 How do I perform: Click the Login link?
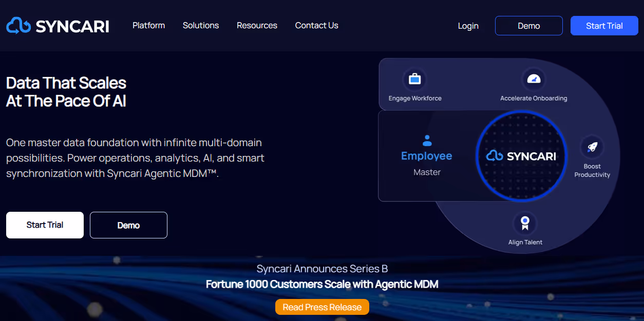pyautogui.click(x=468, y=26)
